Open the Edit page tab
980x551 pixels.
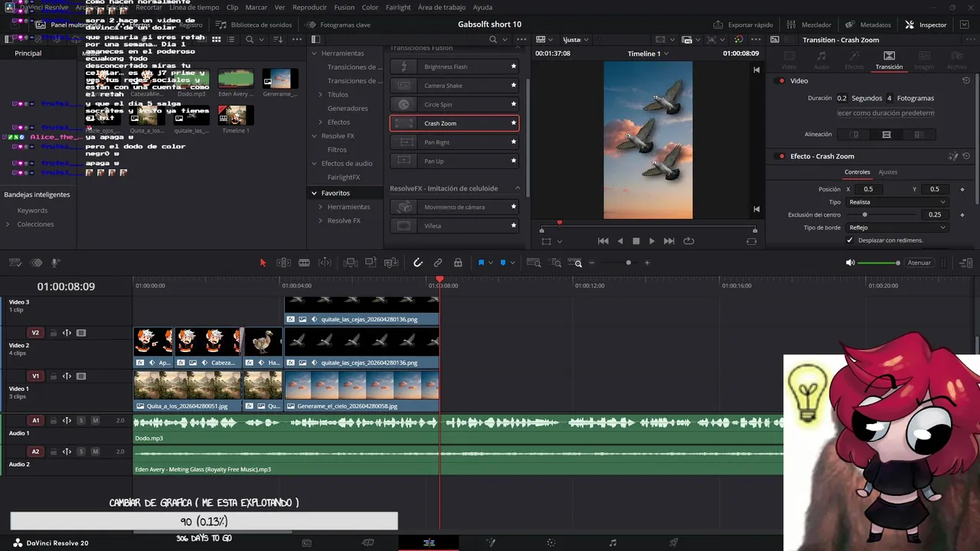click(429, 543)
